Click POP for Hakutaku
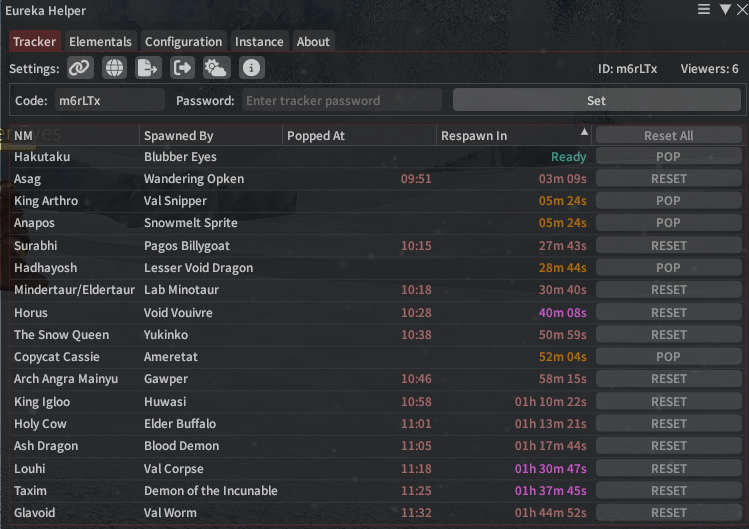The image size is (749, 529). [668, 157]
